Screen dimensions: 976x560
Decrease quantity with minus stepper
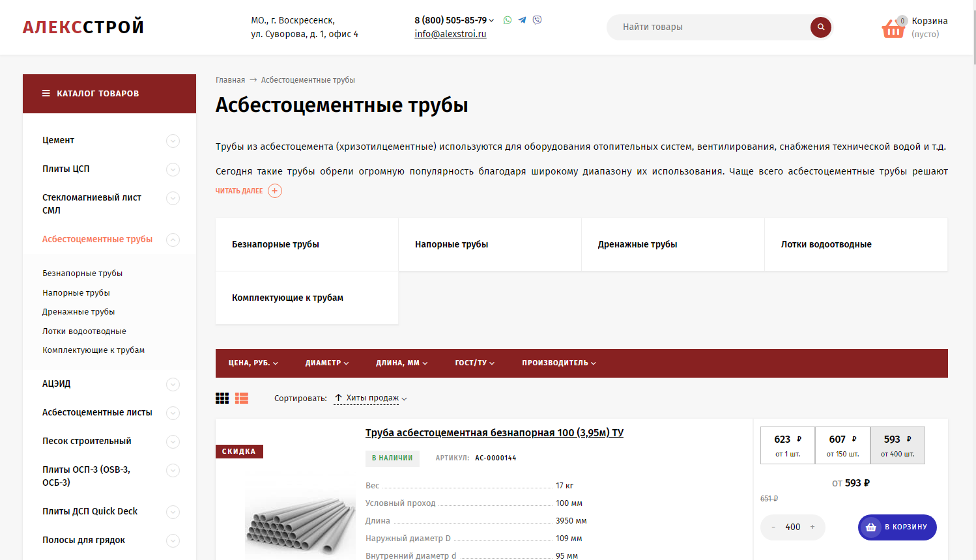pos(773,527)
